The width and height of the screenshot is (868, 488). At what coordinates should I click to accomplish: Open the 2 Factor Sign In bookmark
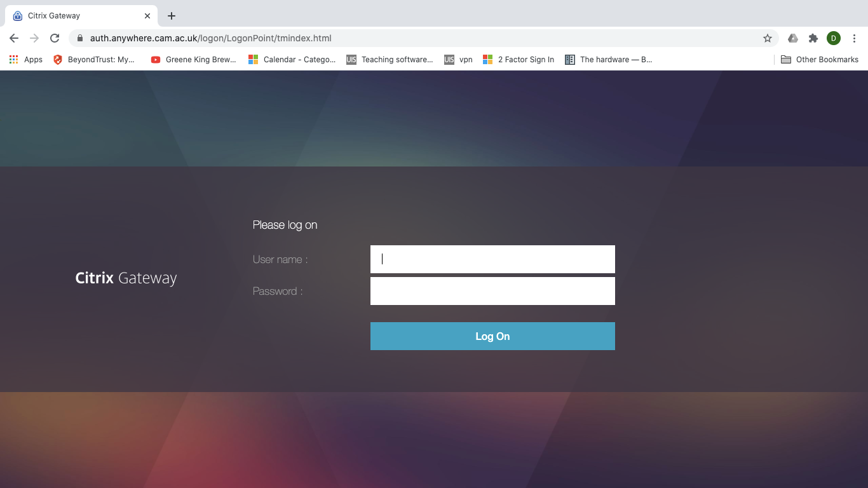pyautogui.click(x=519, y=59)
